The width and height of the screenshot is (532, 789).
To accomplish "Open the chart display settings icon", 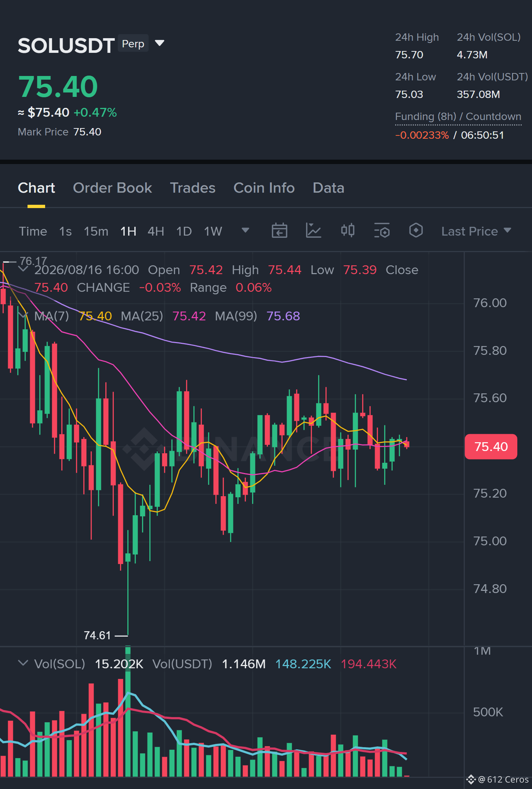I will pos(382,231).
